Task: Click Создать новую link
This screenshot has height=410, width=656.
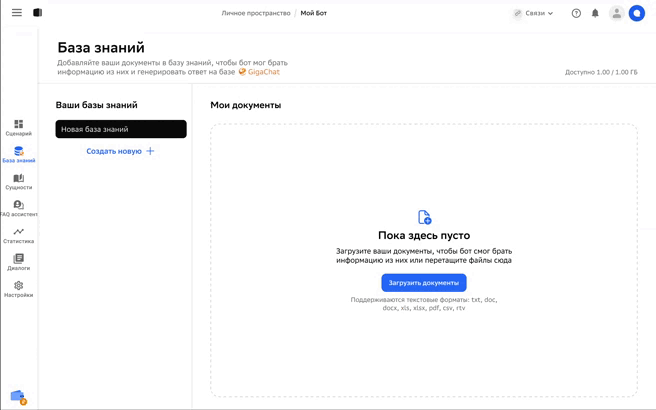Action: point(114,151)
